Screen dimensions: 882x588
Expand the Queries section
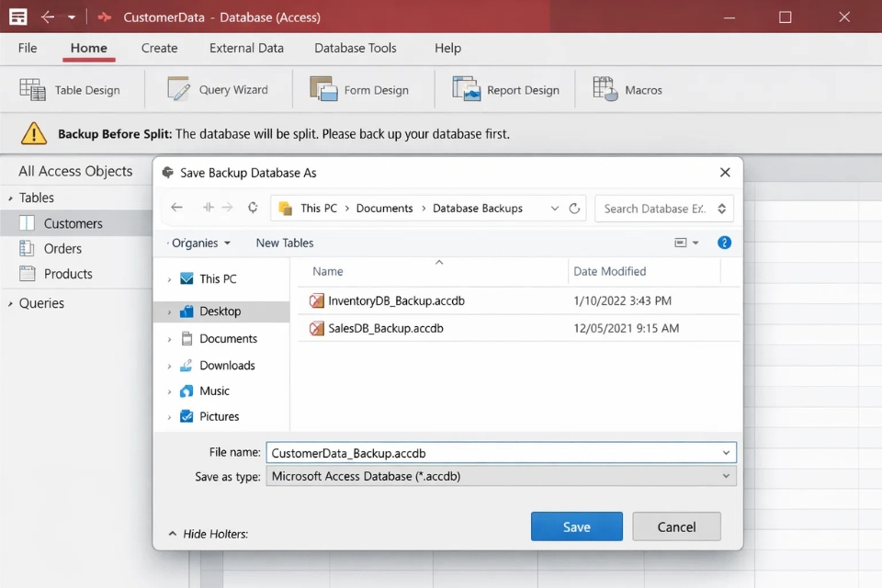point(9,302)
